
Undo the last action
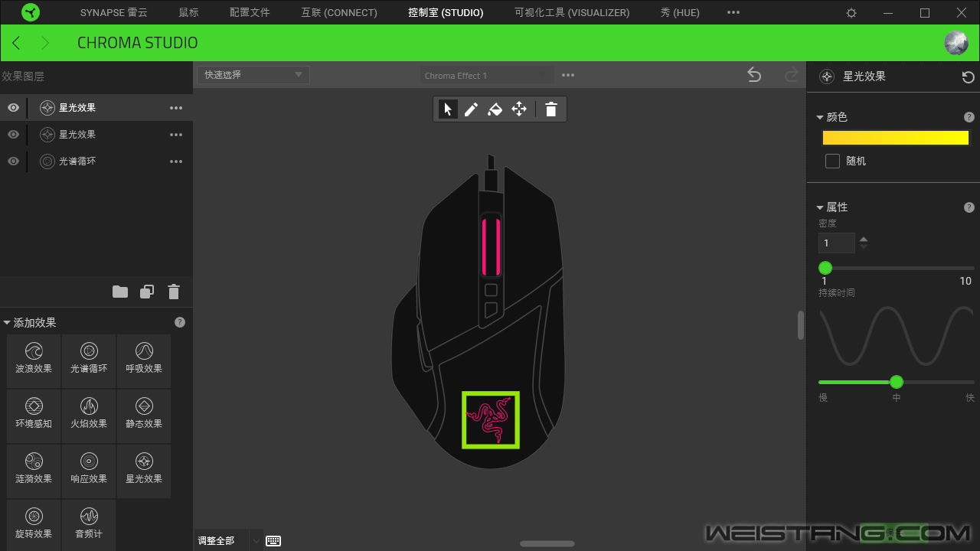[754, 75]
